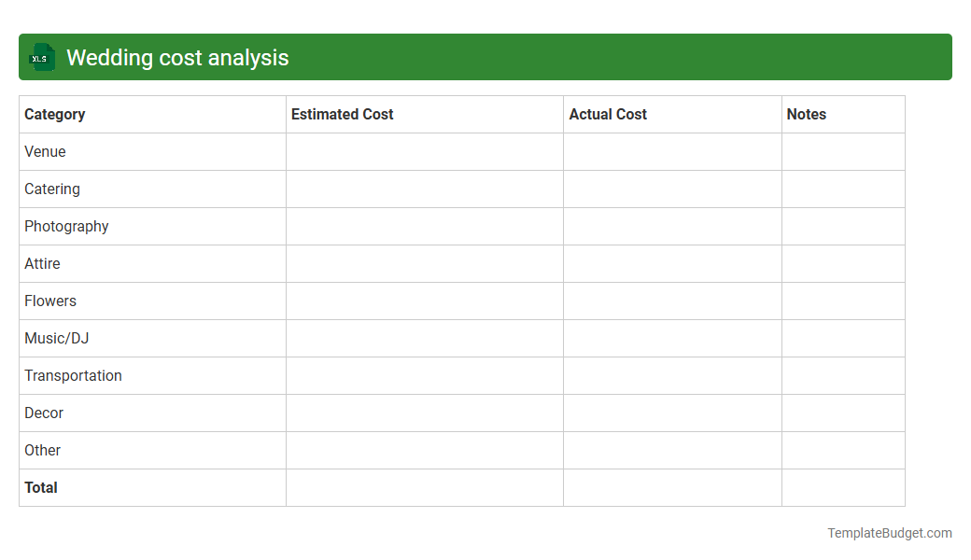Click the Estimated Cost cell for Venue

point(425,151)
